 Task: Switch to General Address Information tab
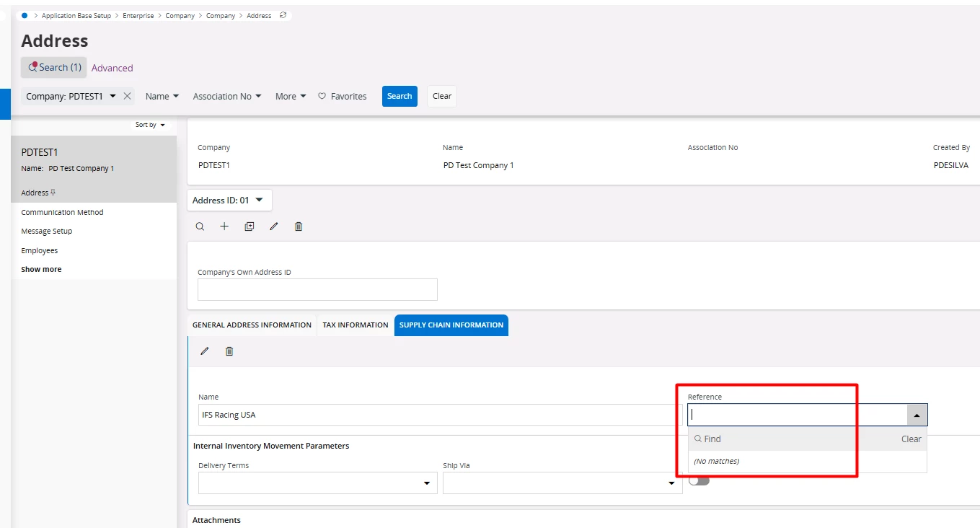[252, 325]
